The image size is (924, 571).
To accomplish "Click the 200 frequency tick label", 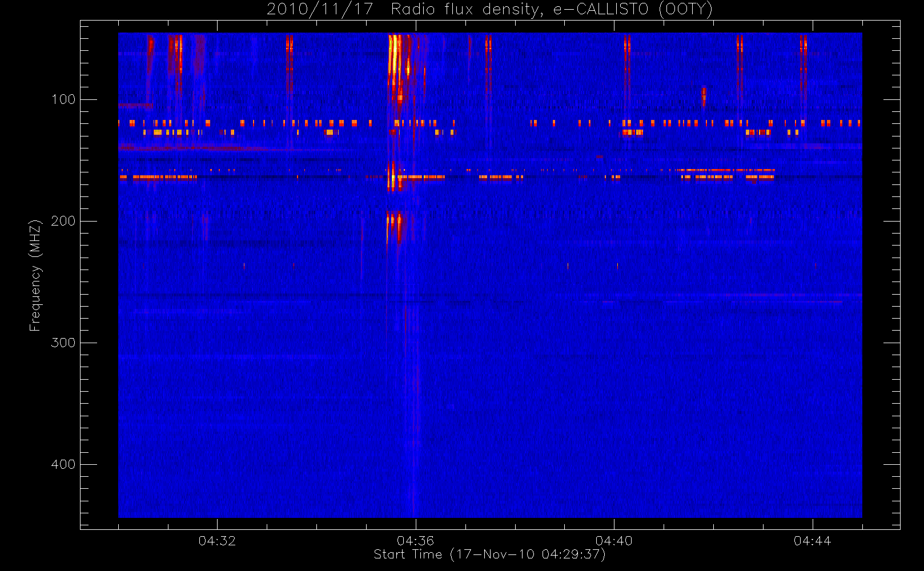I will (63, 221).
